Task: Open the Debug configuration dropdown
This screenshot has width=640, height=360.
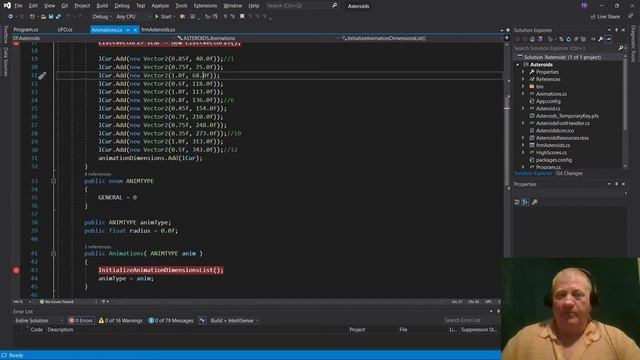Action: coord(102,16)
